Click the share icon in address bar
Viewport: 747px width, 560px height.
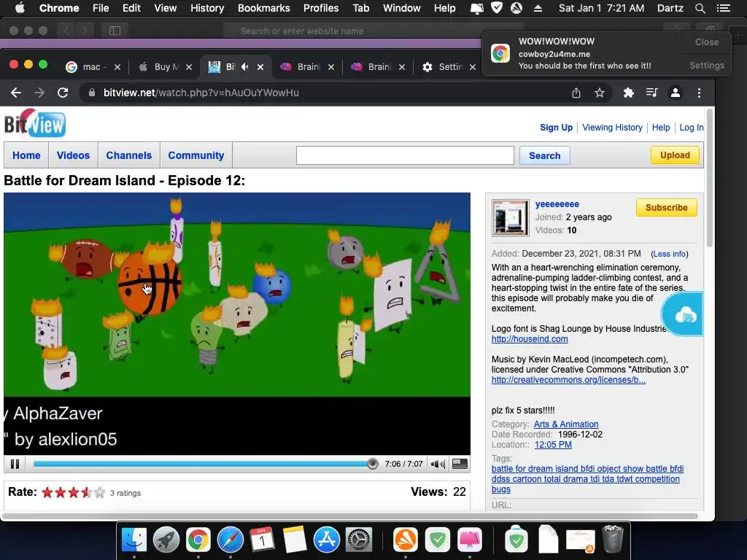[x=576, y=93]
